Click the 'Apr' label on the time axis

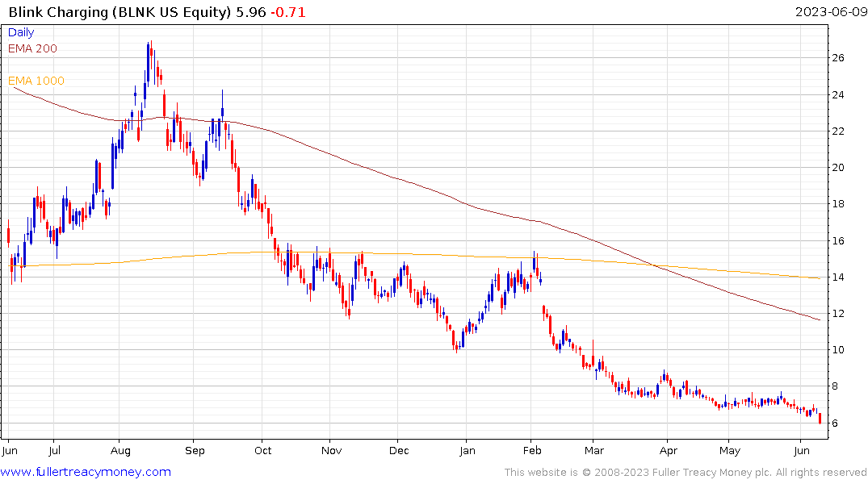click(669, 451)
